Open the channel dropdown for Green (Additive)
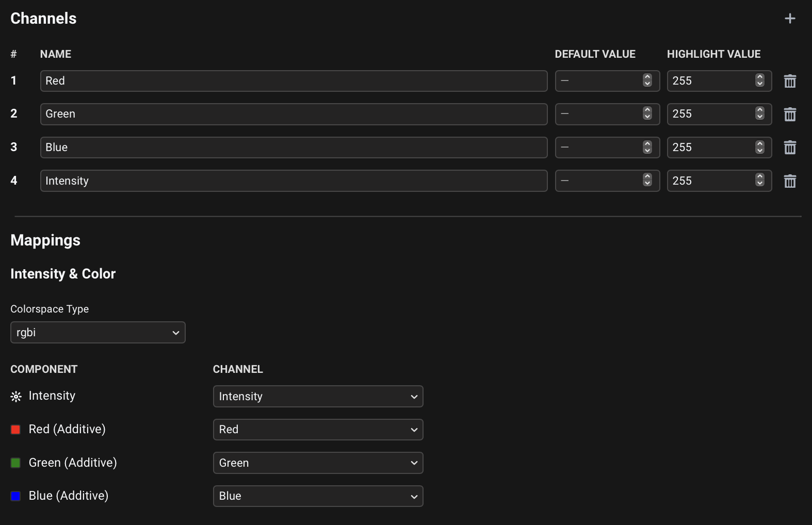The width and height of the screenshot is (812, 525). (318, 463)
